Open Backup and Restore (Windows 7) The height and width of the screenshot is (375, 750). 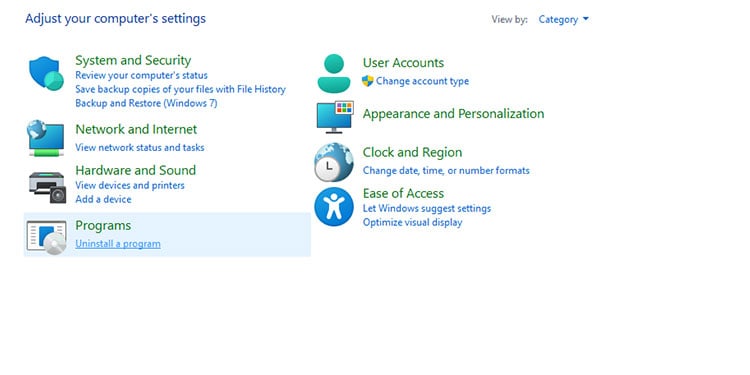point(146,103)
